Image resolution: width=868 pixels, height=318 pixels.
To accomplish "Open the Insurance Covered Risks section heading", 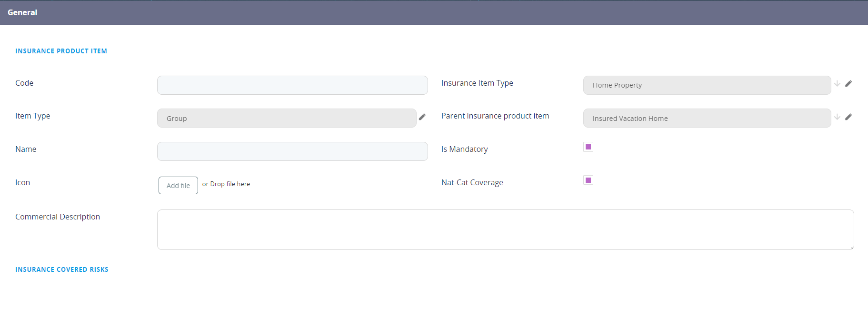I will click(62, 269).
